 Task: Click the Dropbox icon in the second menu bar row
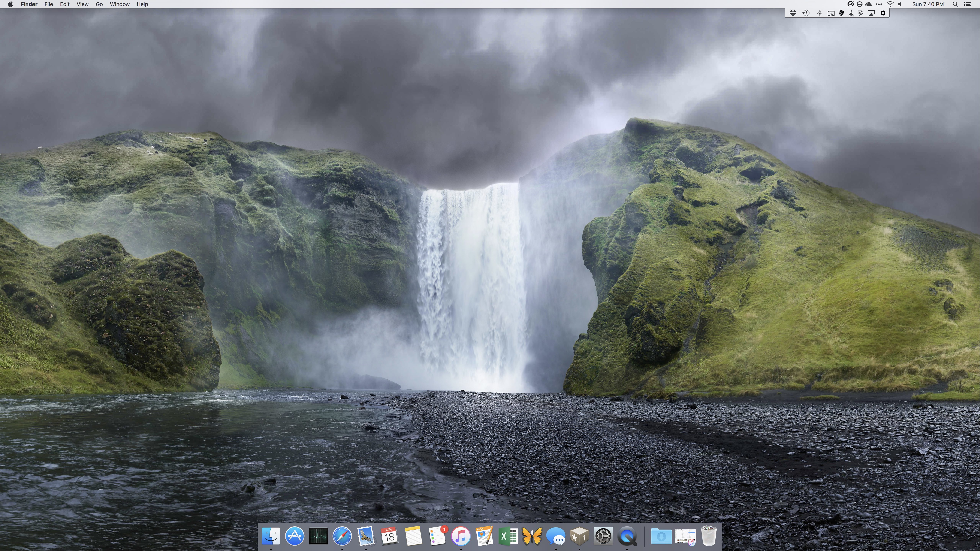793,13
